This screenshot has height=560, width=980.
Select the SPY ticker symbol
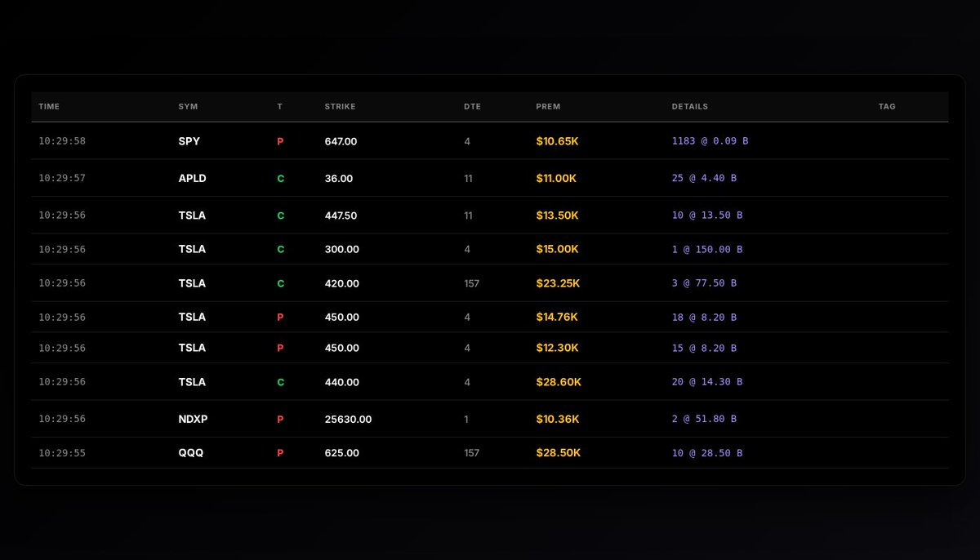pos(189,141)
